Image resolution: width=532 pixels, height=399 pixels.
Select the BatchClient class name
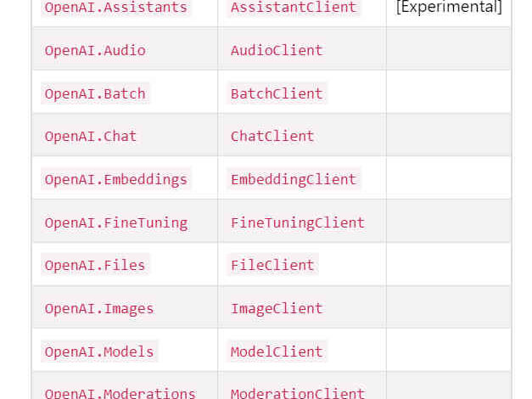[277, 93]
